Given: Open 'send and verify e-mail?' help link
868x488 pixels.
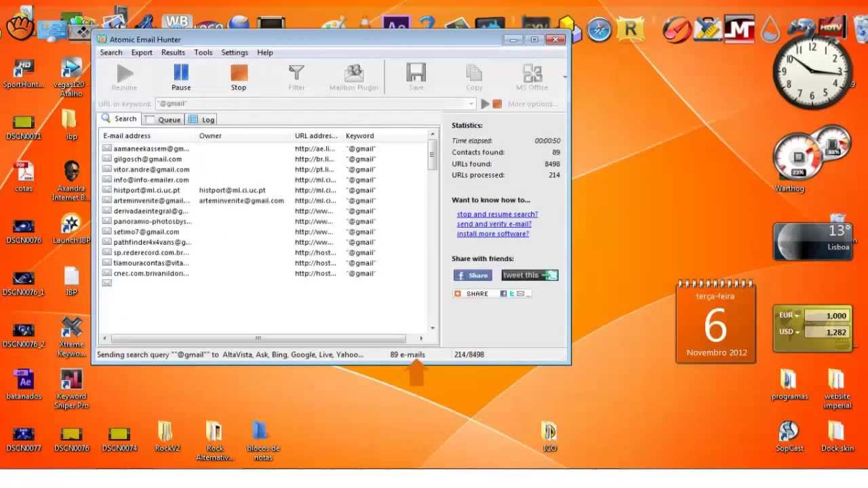Looking at the screenshot, I should [494, 224].
